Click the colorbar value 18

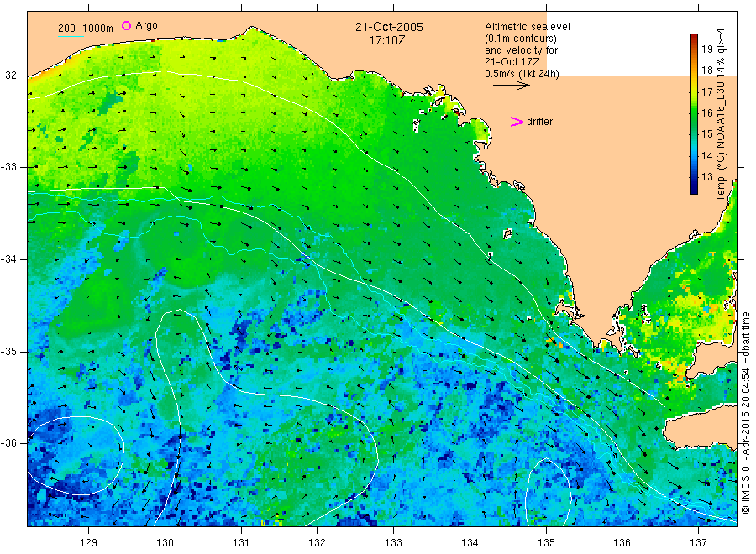click(706, 71)
